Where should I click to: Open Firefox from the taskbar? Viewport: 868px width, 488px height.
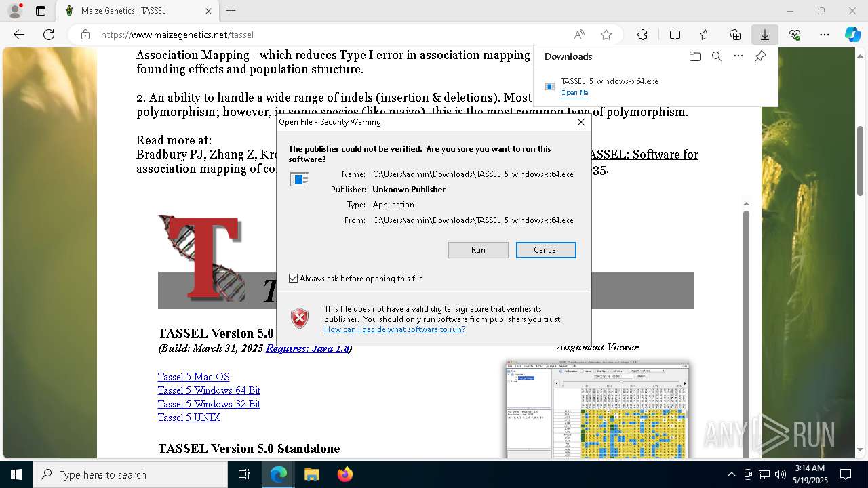(x=344, y=474)
